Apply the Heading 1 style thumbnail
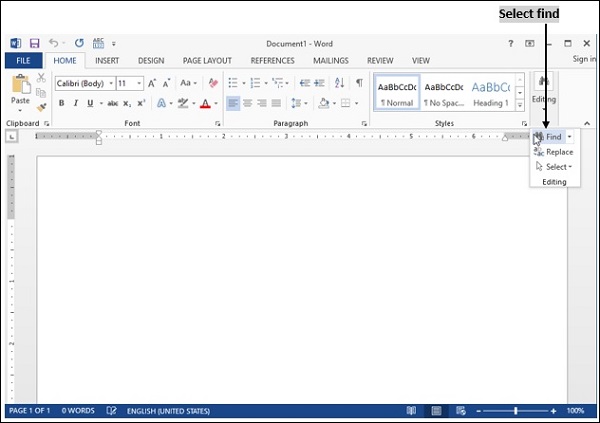This screenshot has width=600, height=423. pos(491,93)
